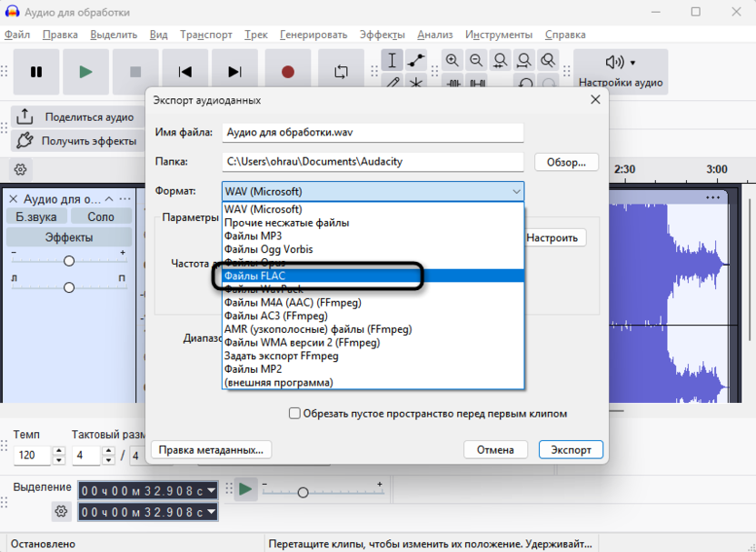Open first selection time format dropdown arrow
The image size is (756, 552).
coord(212,490)
